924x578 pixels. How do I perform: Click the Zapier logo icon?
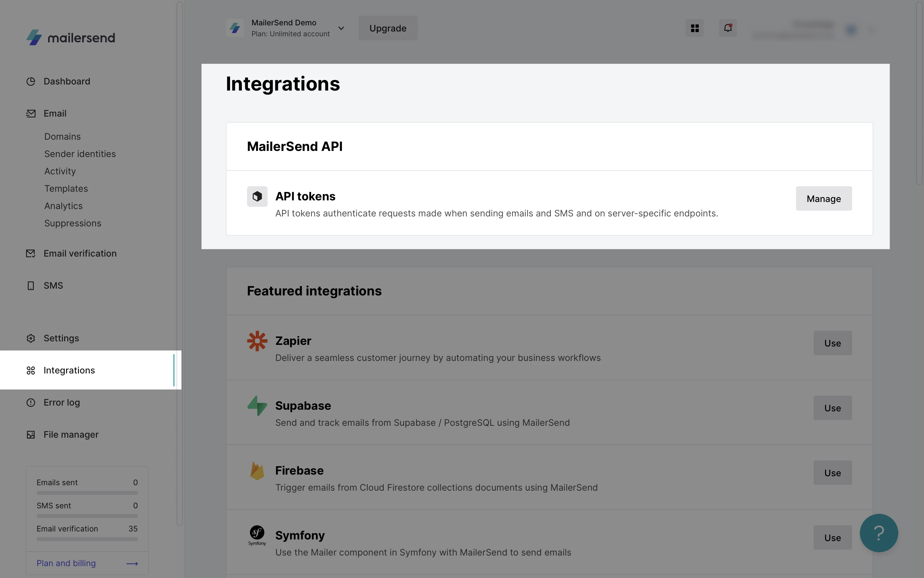point(257,341)
